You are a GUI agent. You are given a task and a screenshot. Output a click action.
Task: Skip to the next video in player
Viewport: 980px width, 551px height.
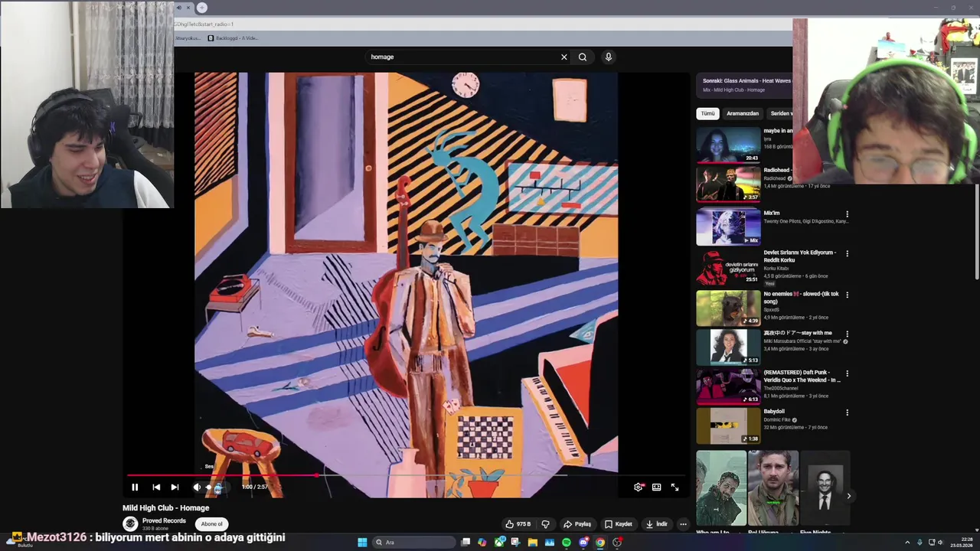tap(175, 487)
